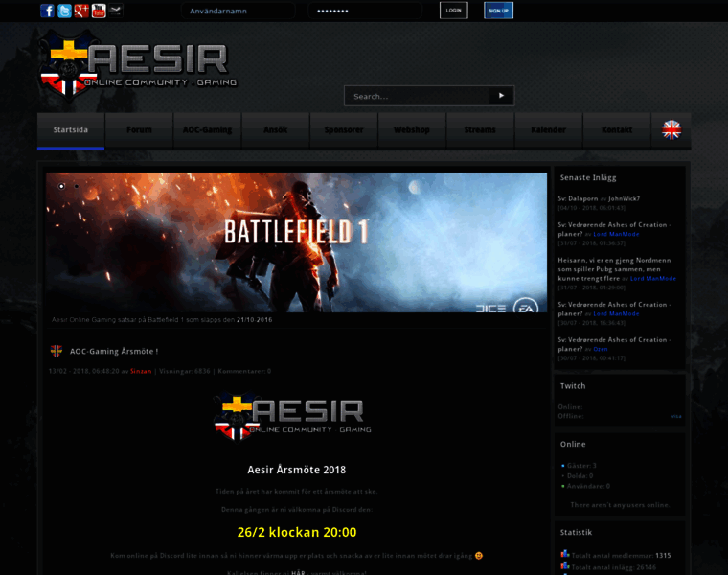Viewport: 728px width, 575px height.
Task: Click the search arrow submit button
Action: (x=501, y=96)
